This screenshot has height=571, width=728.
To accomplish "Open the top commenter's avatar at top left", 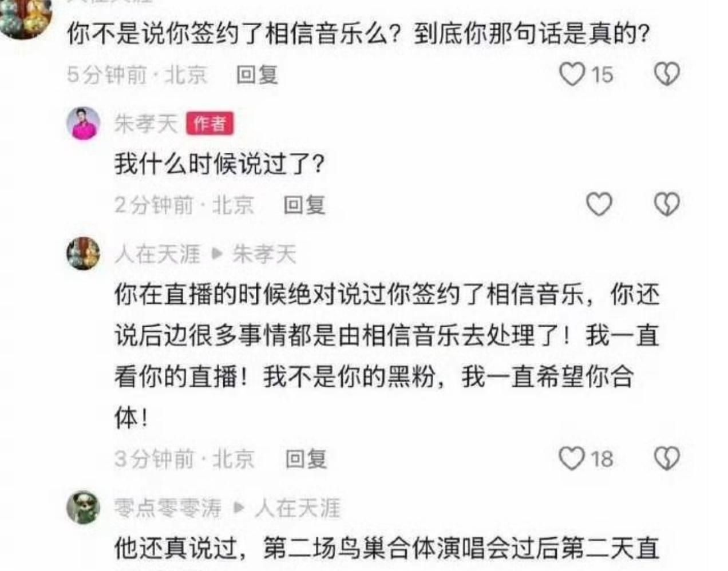I will tap(25, 15).
